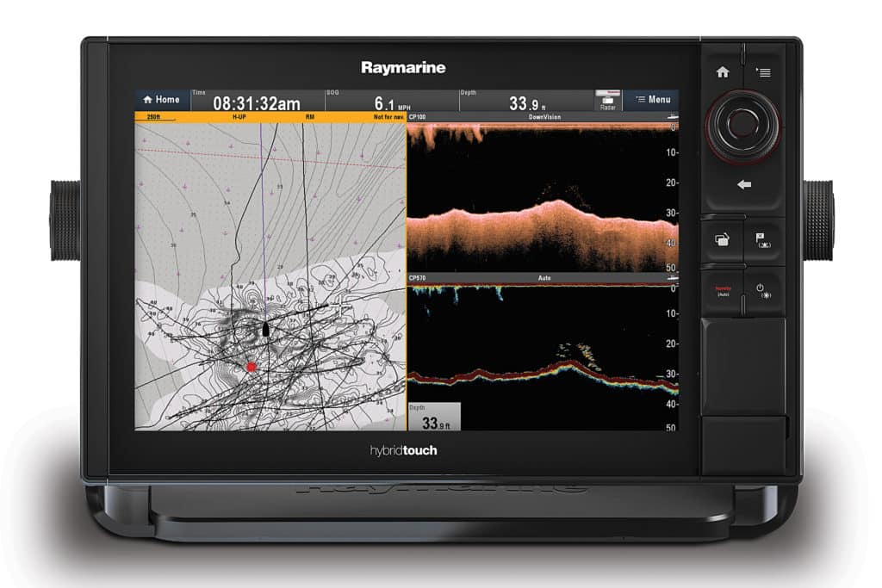Open the on-screen Menu button

(653, 100)
